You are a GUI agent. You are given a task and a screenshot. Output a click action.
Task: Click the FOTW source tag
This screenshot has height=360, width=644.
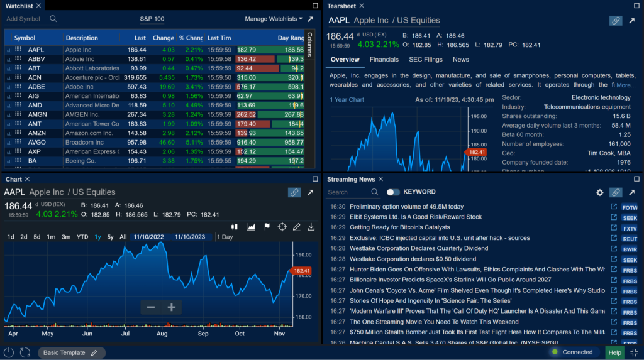(630, 207)
